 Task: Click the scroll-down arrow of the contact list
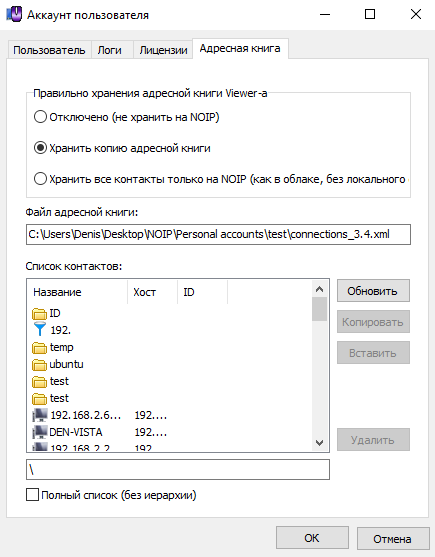(x=320, y=443)
